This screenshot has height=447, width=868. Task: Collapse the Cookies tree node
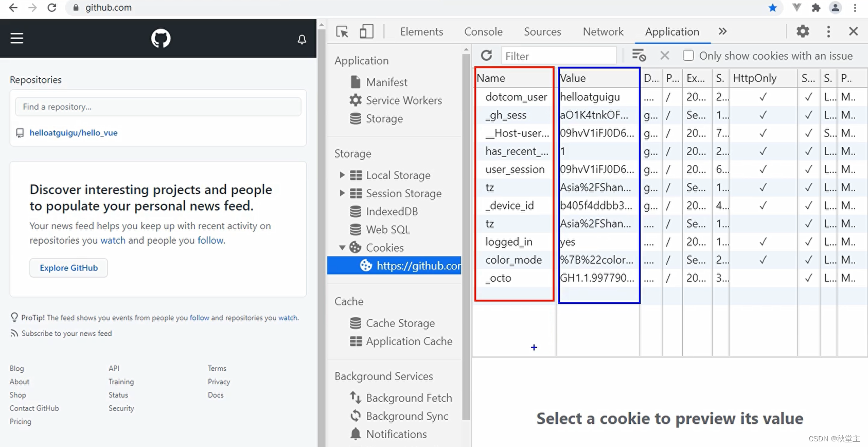(342, 248)
